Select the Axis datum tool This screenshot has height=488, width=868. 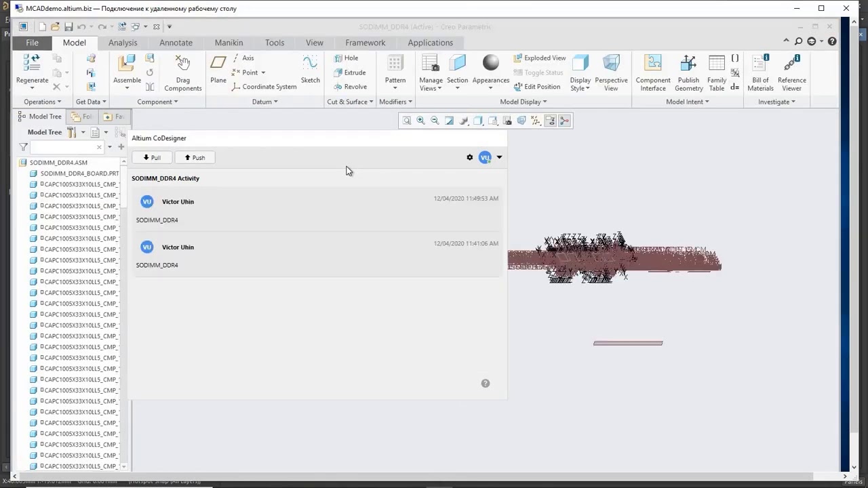pos(243,58)
